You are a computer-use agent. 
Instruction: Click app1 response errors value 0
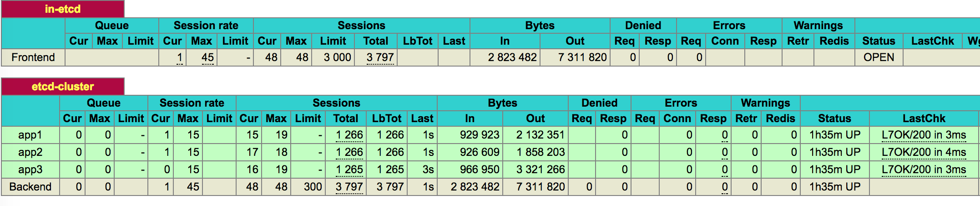pyautogui.click(x=725, y=135)
